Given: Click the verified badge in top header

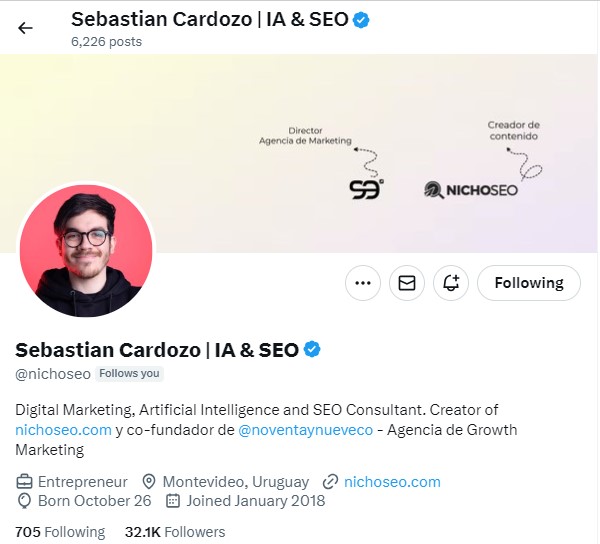Looking at the screenshot, I should 361,20.
